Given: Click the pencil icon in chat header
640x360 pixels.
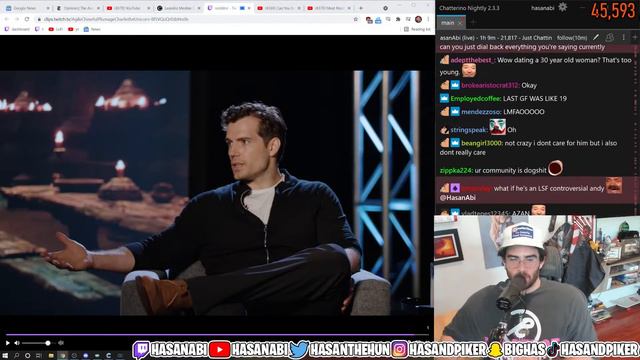Looking at the screenshot, I should point(596,37).
